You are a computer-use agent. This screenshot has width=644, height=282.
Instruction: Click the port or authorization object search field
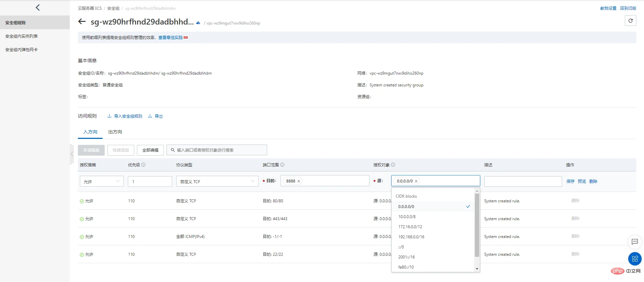(217, 150)
